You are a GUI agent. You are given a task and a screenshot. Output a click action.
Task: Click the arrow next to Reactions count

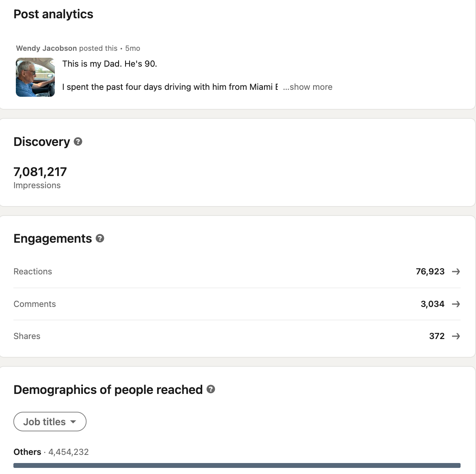click(x=456, y=272)
